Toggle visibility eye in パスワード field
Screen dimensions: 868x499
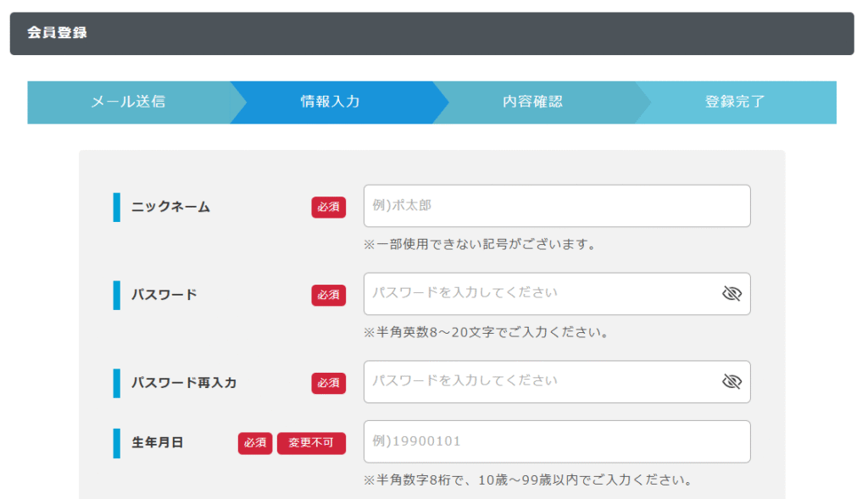(x=731, y=294)
